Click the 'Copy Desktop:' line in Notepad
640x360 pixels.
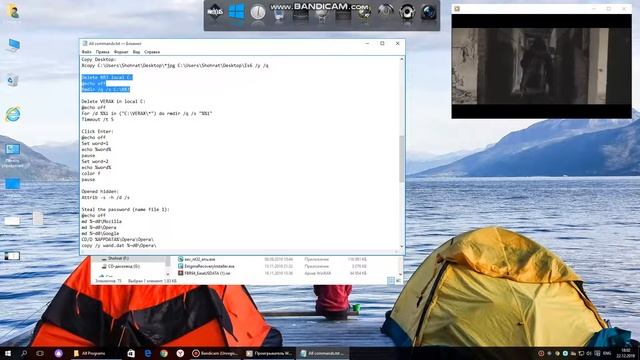(x=99, y=59)
